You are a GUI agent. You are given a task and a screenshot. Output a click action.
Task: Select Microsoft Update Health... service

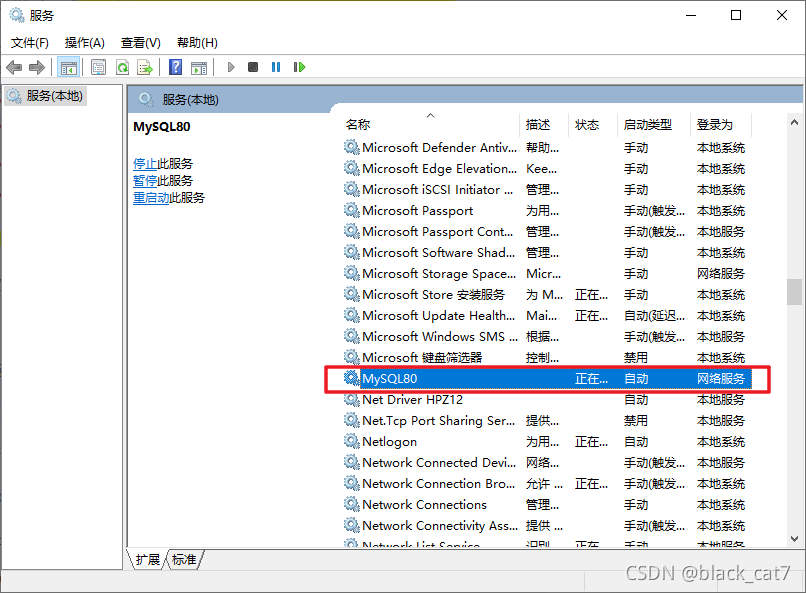(x=547, y=316)
